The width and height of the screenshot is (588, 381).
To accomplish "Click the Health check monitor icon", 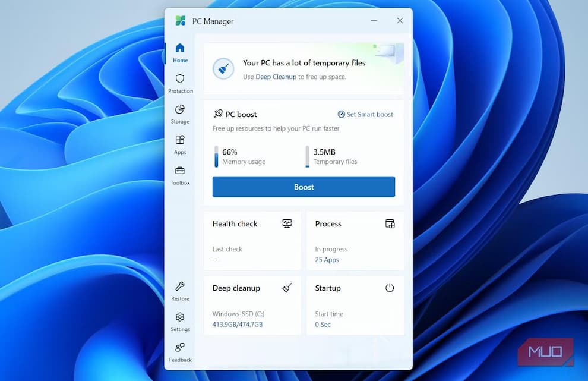I will pyautogui.click(x=287, y=223).
